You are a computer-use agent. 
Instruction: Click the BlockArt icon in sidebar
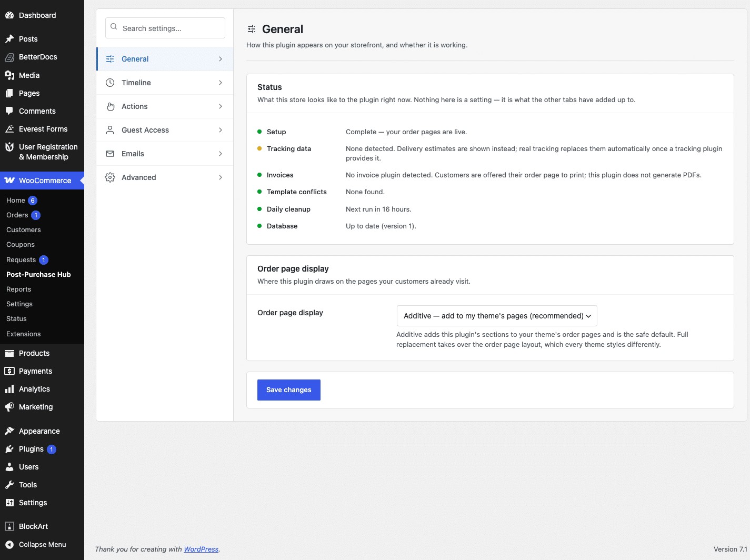click(9, 526)
